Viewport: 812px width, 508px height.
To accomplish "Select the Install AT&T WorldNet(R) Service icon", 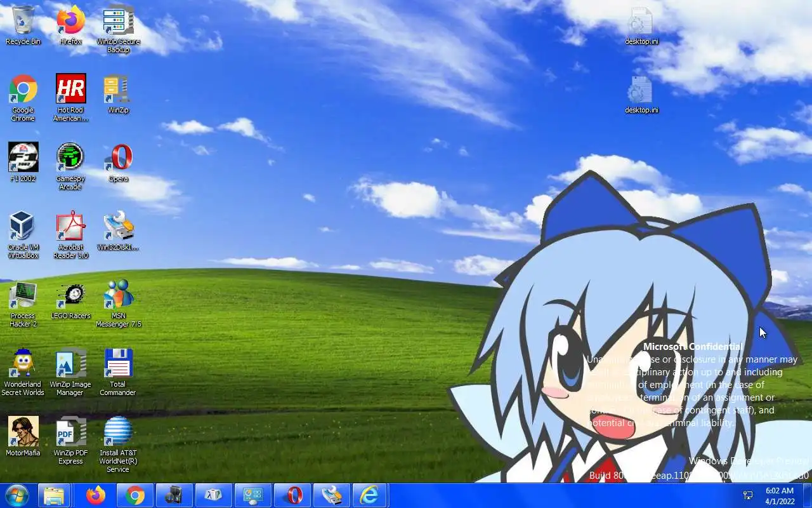I will click(118, 444).
